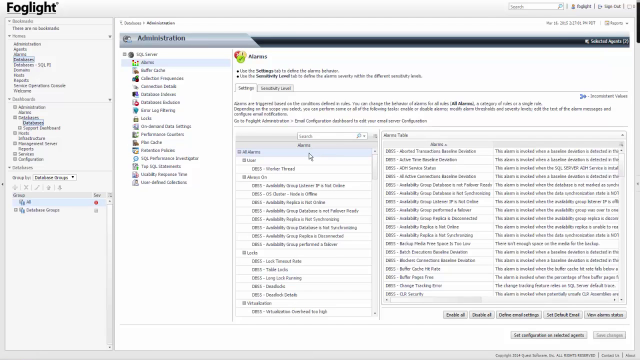Screen dimensions: 640x360
Task: Open Plan Cache icon
Action: pyautogui.click(x=136, y=142)
